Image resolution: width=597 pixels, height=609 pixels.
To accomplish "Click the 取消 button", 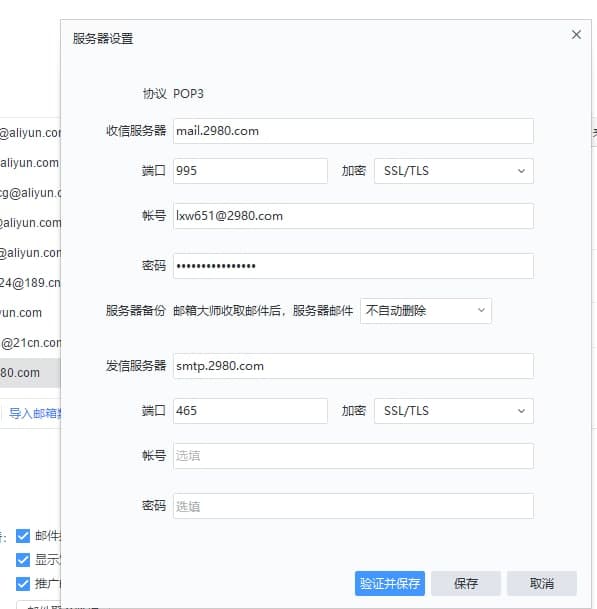I will (541, 583).
